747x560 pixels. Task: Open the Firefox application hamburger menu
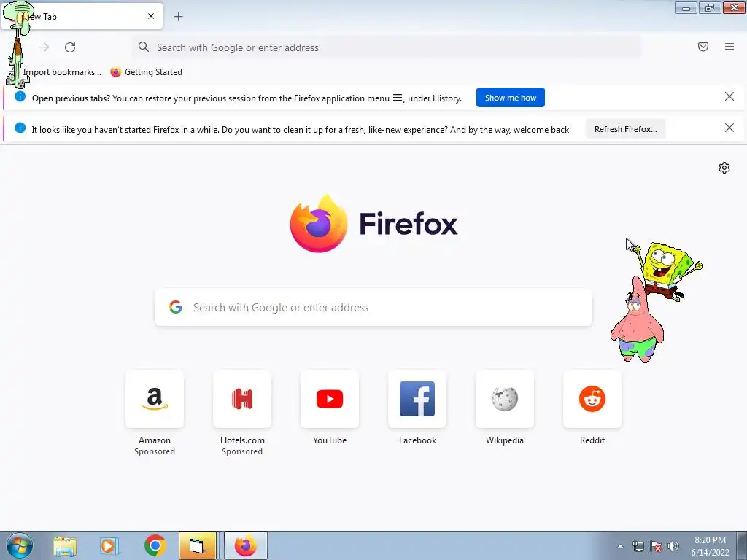point(729,47)
